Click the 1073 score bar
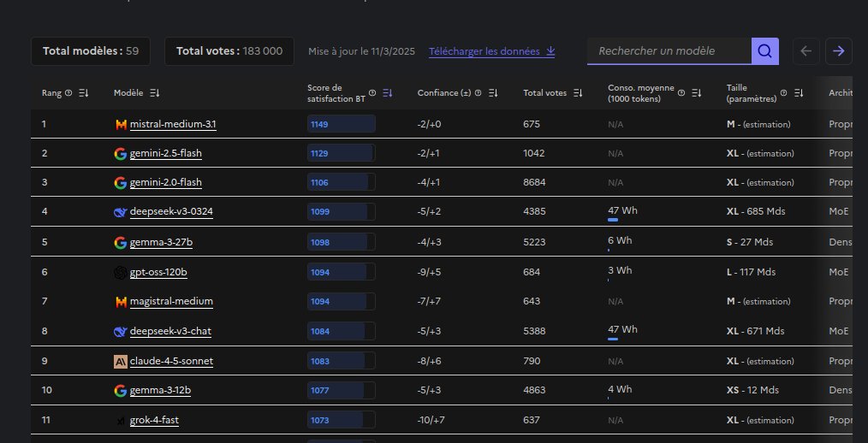 [342, 420]
